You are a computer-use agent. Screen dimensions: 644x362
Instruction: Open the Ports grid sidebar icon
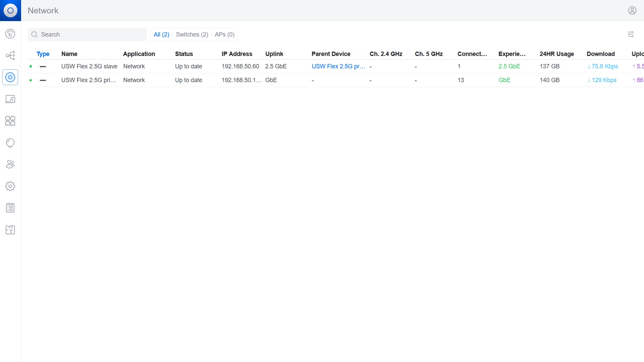pos(10,121)
